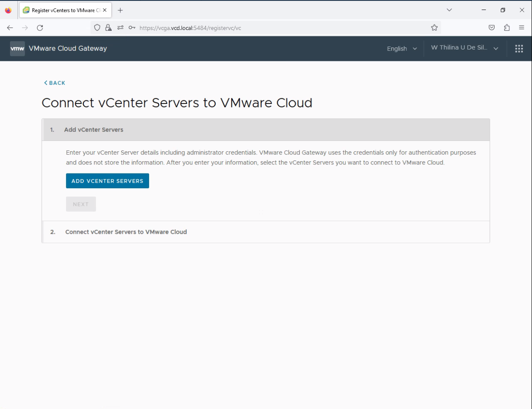Expand step 2 Connect vCenter Servers
This screenshot has height=409, width=532.
(126, 232)
